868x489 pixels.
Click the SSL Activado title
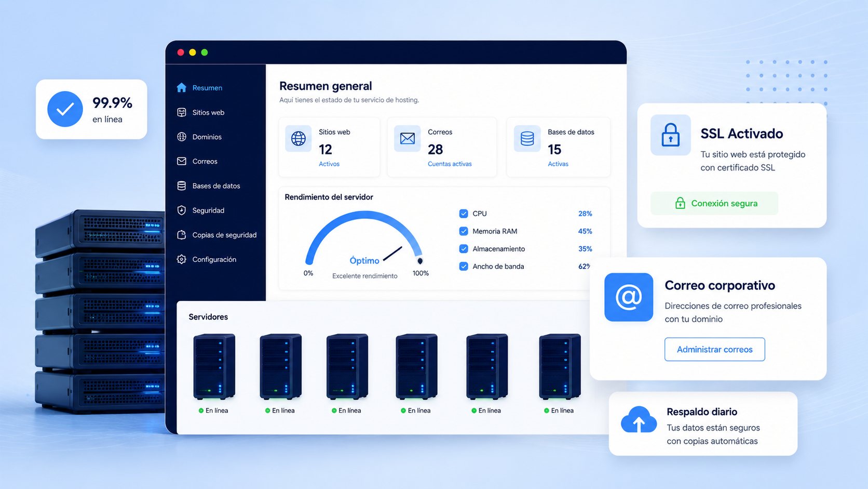[x=742, y=134]
